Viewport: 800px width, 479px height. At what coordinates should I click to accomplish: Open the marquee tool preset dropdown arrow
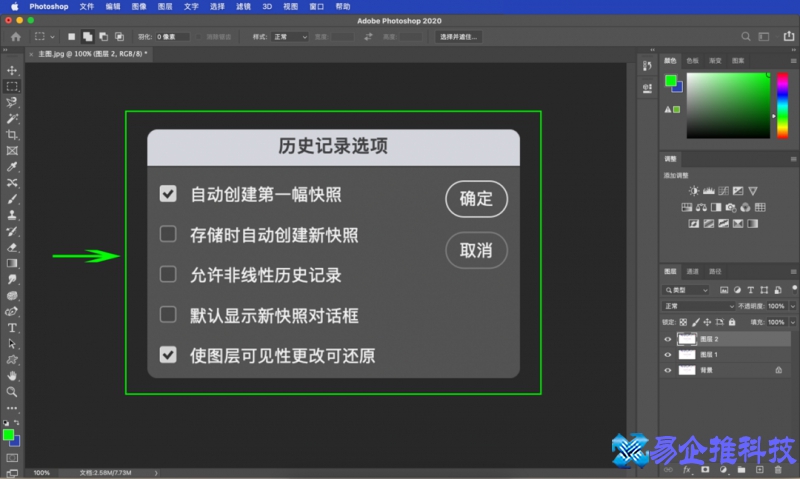(x=52, y=37)
